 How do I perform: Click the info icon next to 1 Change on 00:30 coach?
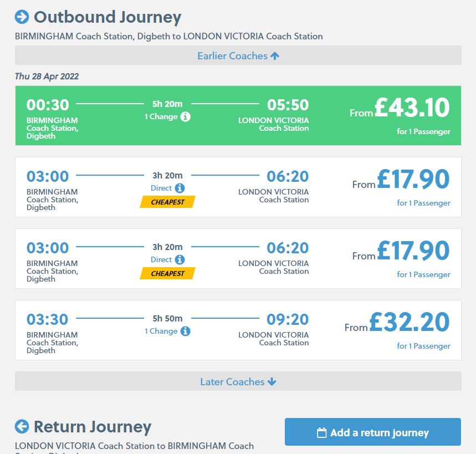pos(186,117)
